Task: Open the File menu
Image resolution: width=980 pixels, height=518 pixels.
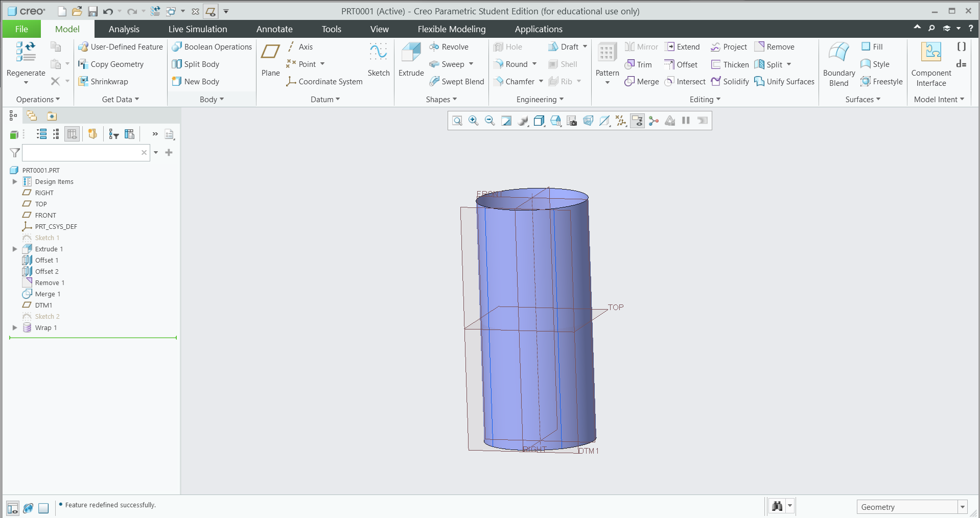Action: pyautogui.click(x=21, y=29)
